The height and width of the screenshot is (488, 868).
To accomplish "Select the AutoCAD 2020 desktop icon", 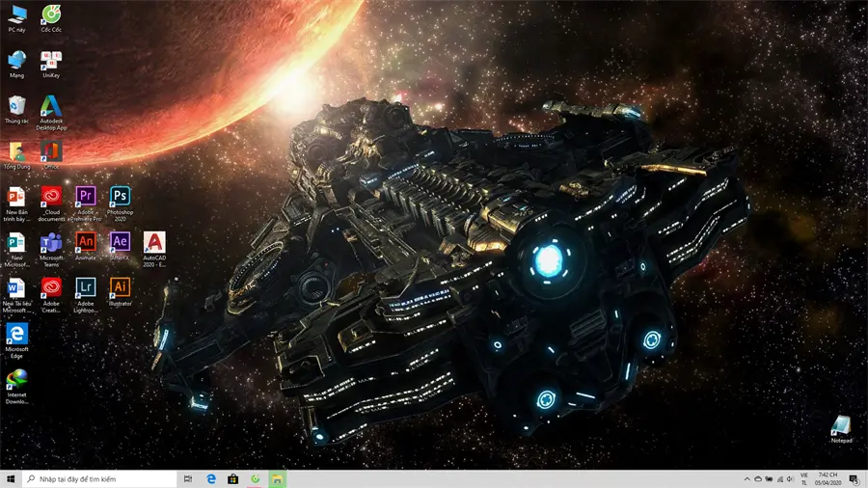I will 154,249.
